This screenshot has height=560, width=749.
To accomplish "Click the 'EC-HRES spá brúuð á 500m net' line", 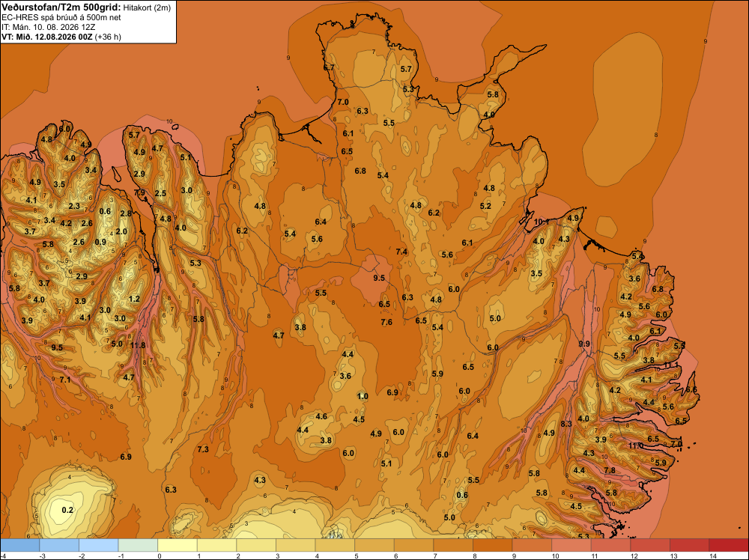I will [61, 18].
